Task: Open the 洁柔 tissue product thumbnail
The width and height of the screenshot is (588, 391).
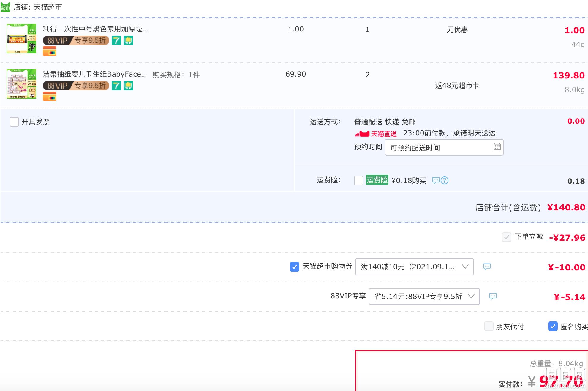Action: (x=21, y=84)
